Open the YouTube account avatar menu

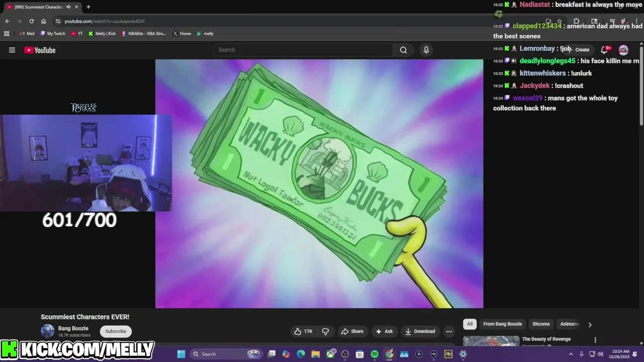click(x=623, y=50)
